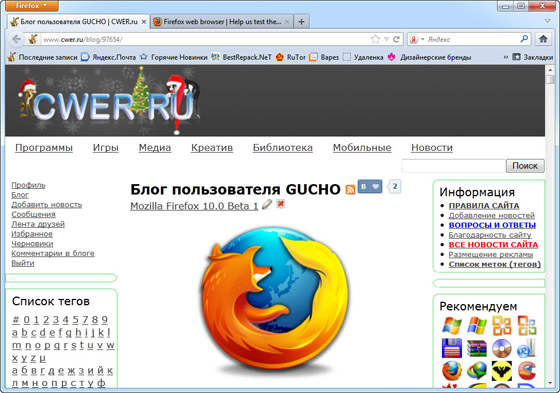Open the blue floppy disk icon in Рекомендуем
This screenshot has width=560, height=393.
point(452,348)
